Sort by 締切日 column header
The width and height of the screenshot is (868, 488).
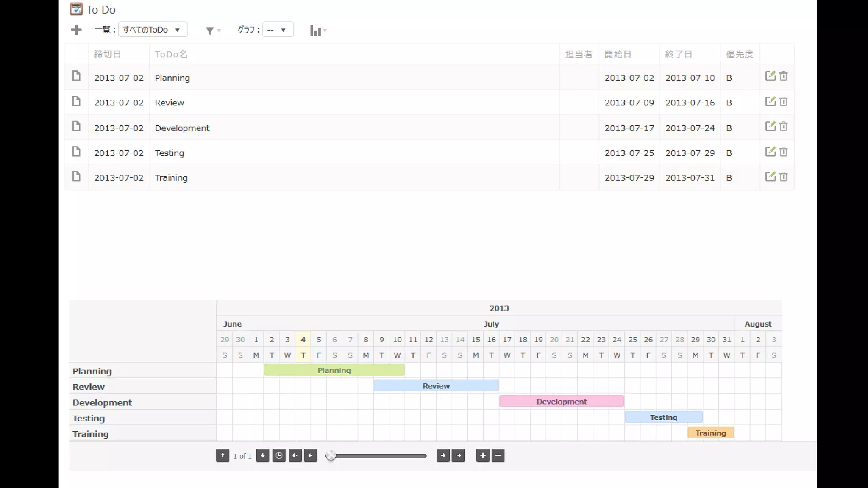click(x=107, y=54)
